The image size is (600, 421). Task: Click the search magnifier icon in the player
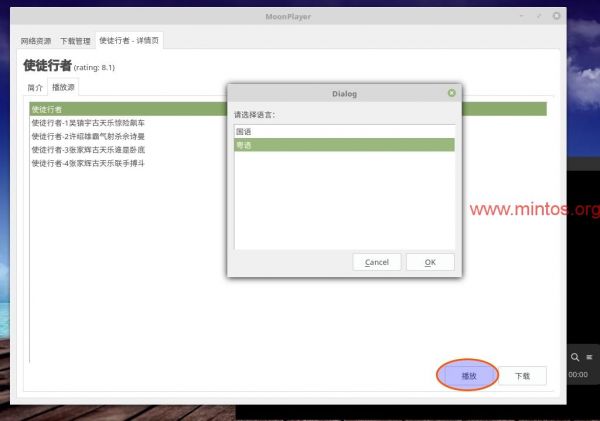point(576,357)
